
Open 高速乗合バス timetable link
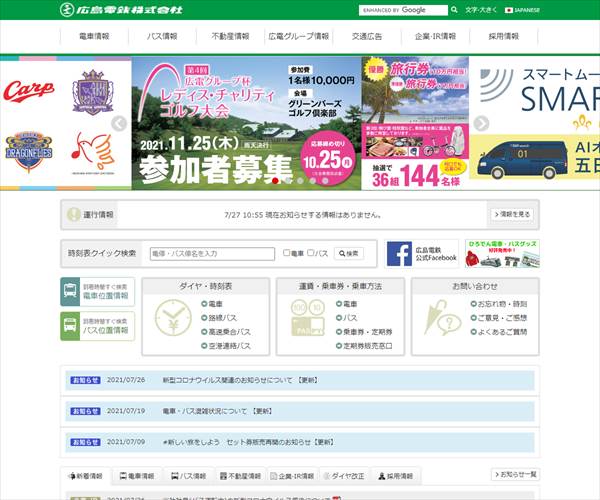tap(226, 332)
